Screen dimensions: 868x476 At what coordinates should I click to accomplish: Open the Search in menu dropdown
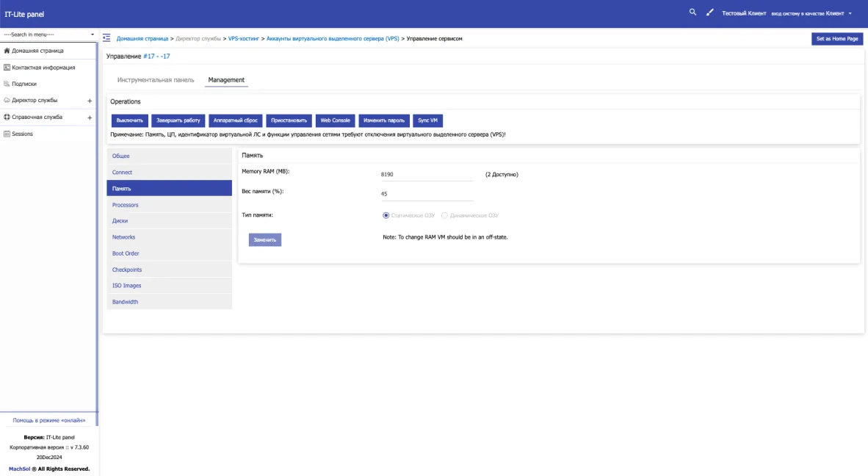[48, 35]
